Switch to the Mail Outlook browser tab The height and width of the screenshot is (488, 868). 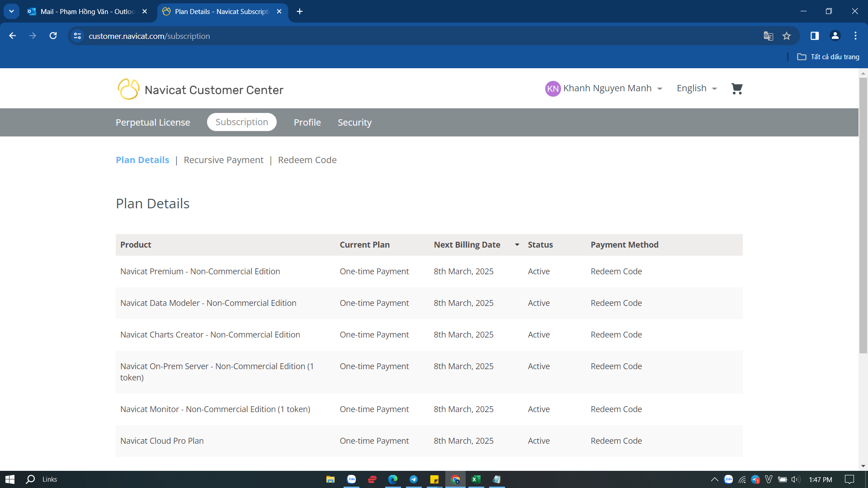click(x=87, y=11)
